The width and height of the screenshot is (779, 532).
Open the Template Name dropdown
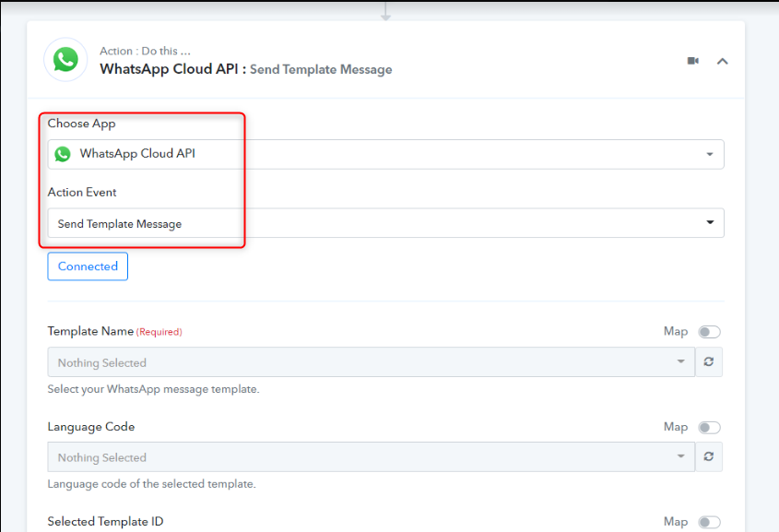point(371,362)
